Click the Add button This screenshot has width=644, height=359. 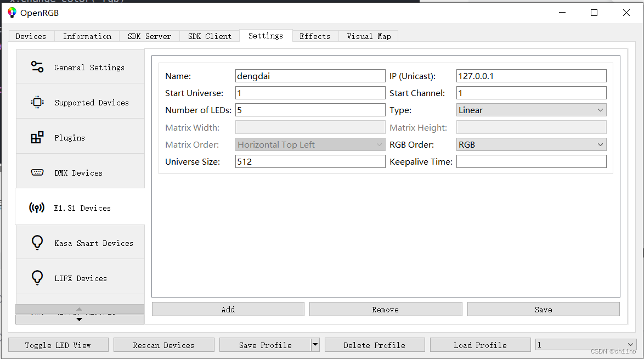pos(228,309)
